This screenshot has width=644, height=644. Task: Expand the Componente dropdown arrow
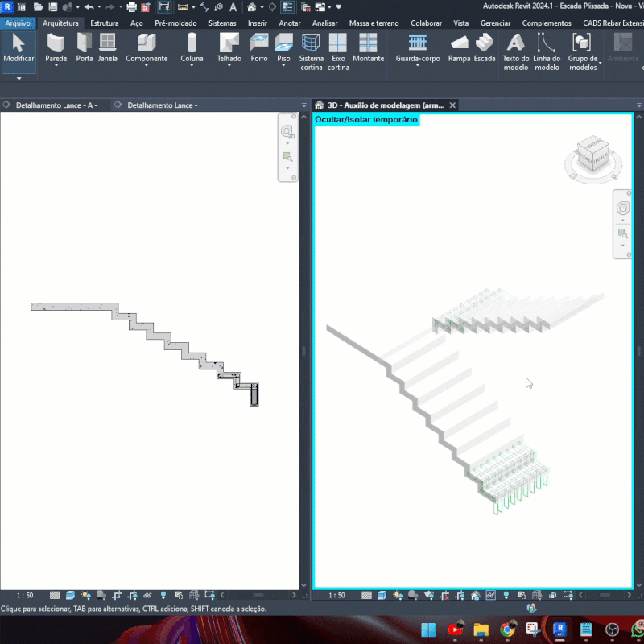[x=147, y=66]
